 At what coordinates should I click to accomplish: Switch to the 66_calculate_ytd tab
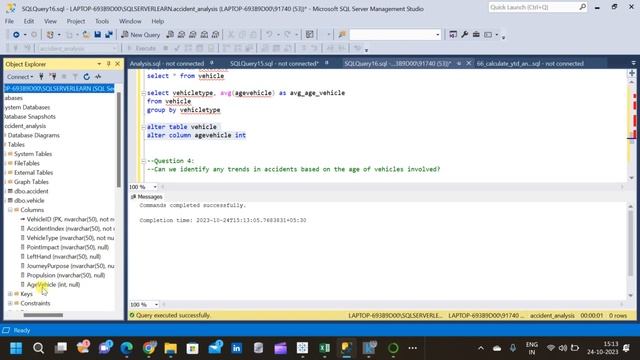pos(530,64)
